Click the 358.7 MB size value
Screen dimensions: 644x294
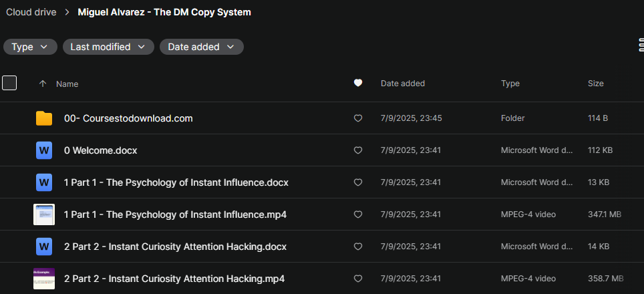point(606,279)
